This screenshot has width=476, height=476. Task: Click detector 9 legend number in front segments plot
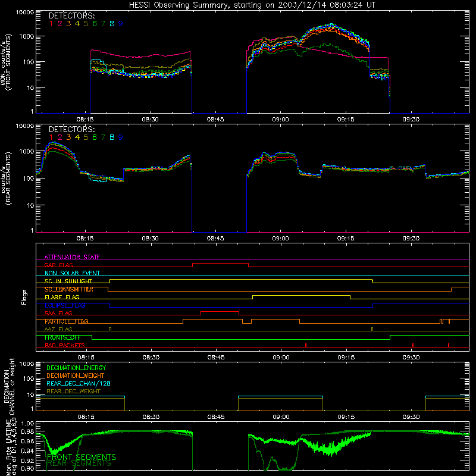click(121, 24)
